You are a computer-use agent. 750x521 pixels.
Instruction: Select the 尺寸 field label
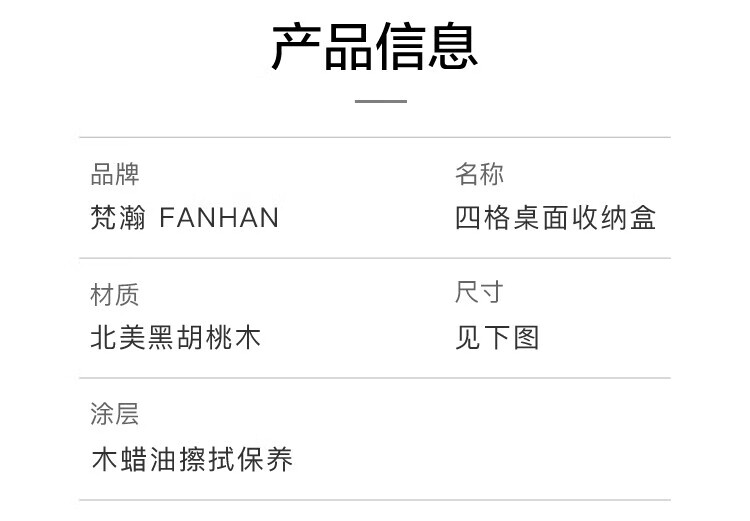coord(480,293)
